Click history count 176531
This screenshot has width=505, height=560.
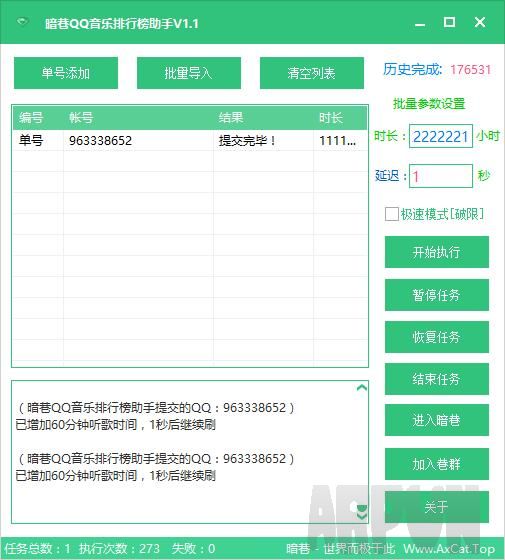471,70
